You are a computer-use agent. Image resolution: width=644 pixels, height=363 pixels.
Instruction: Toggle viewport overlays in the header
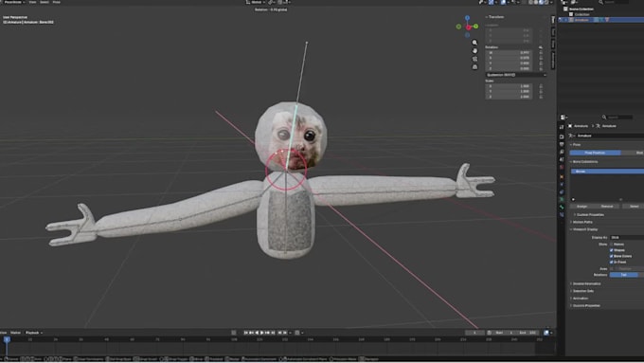503,2
